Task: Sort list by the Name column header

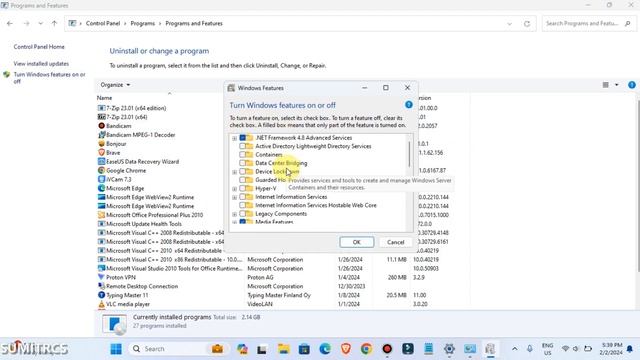Action: coord(104,98)
